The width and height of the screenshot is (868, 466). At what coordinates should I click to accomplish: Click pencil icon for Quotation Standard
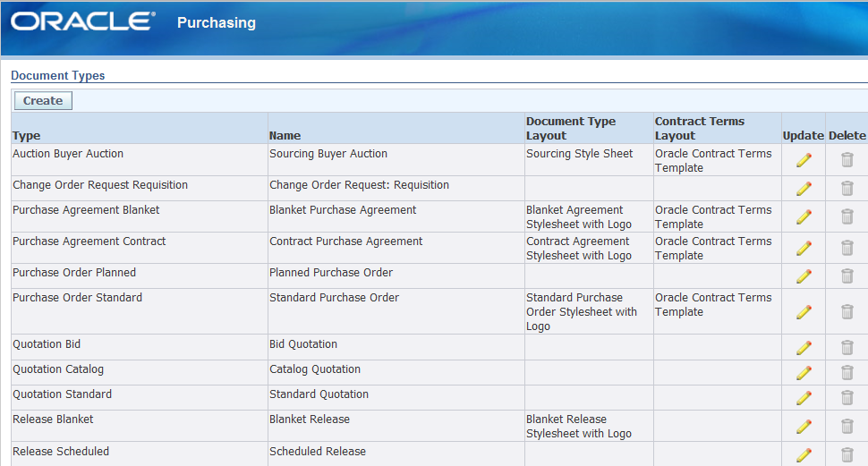pyautogui.click(x=804, y=398)
